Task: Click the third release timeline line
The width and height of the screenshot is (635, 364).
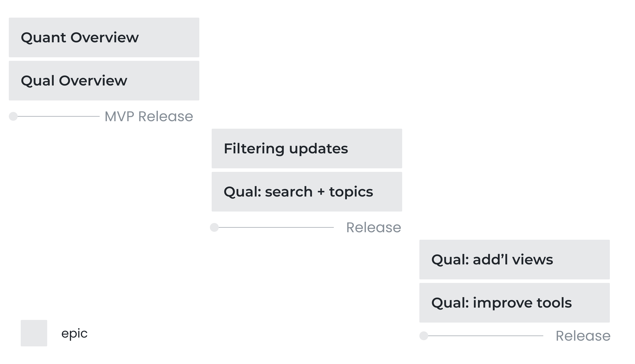Action: click(486, 336)
